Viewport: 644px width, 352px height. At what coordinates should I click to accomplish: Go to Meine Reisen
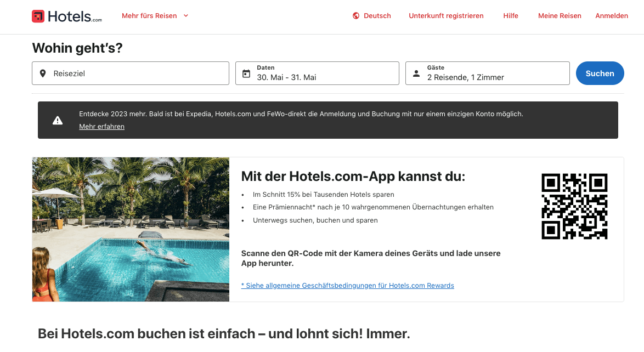point(560,15)
